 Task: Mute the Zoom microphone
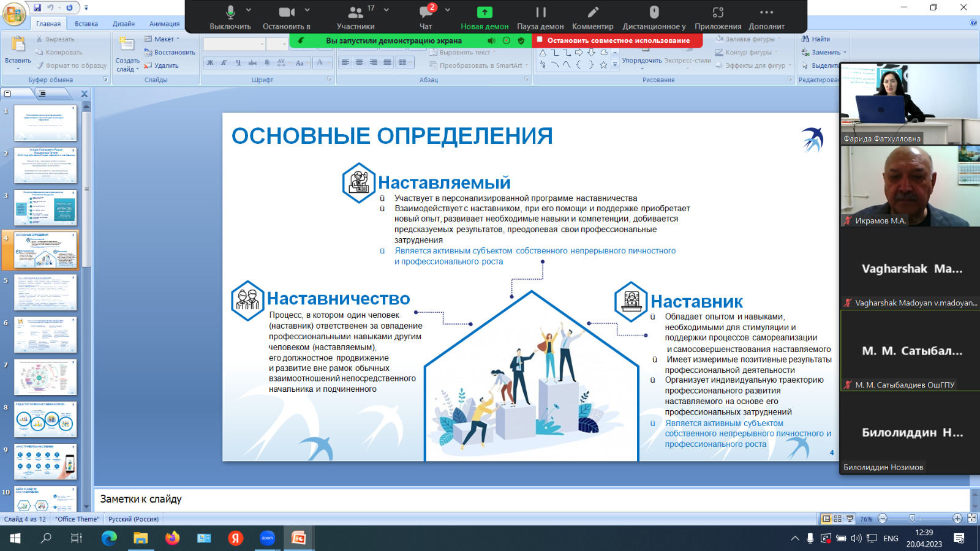230,12
